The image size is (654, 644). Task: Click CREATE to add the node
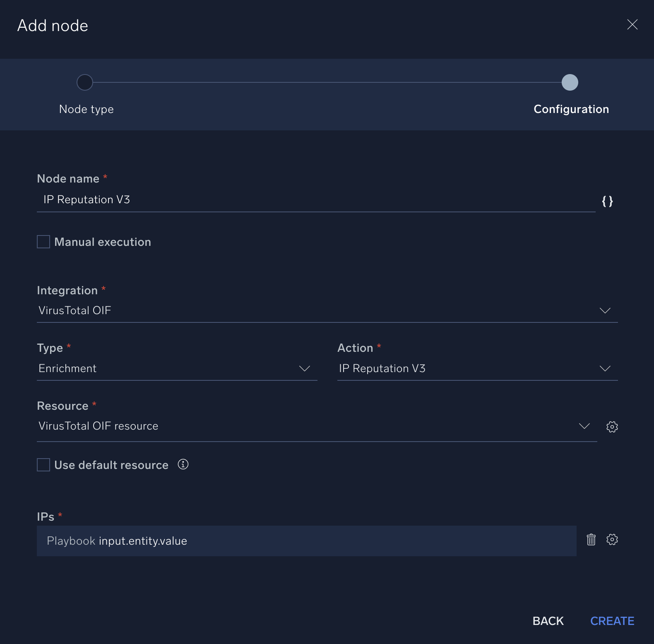[x=612, y=621]
